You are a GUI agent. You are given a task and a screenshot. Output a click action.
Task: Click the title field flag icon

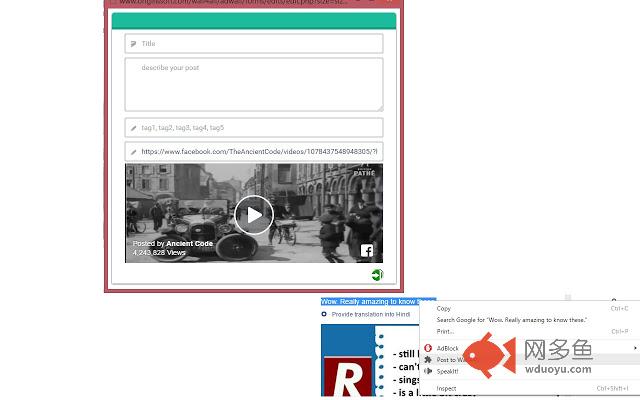(x=133, y=44)
